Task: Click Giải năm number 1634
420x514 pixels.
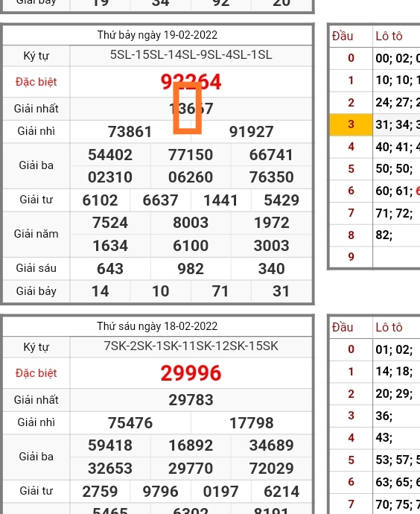Action: pyautogui.click(x=110, y=246)
